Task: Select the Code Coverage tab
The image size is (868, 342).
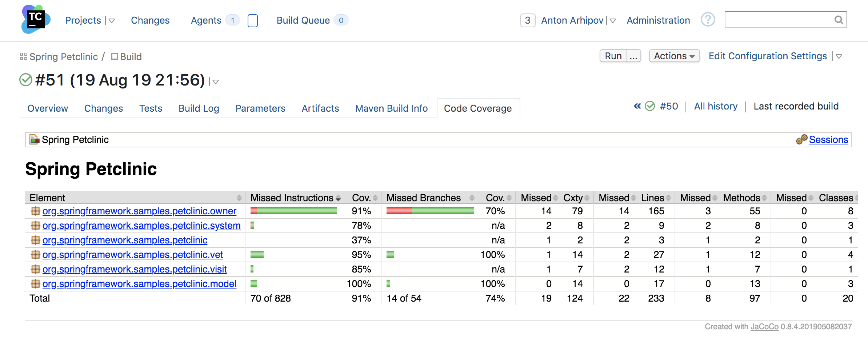Action: (x=478, y=108)
